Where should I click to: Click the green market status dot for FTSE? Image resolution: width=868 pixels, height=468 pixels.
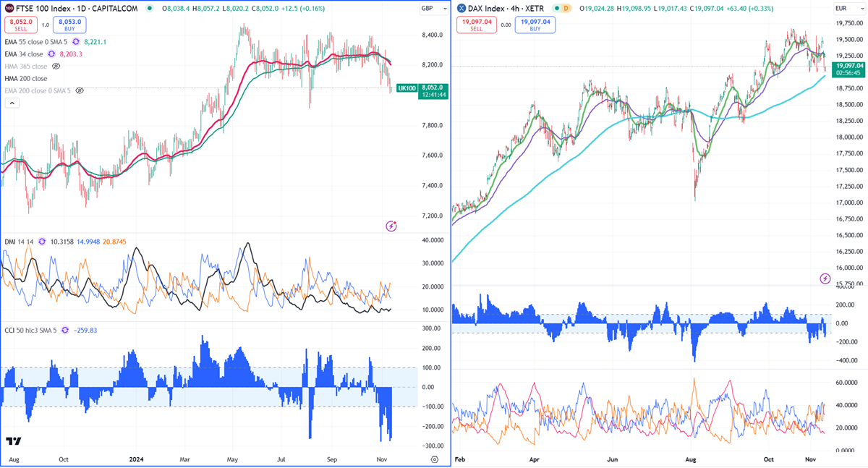click(x=149, y=8)
